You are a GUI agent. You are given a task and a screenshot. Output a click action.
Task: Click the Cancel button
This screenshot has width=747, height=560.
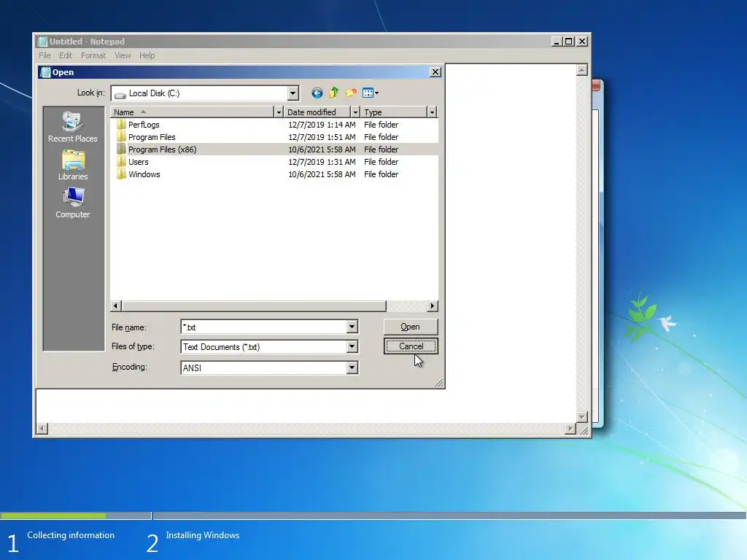411,346
